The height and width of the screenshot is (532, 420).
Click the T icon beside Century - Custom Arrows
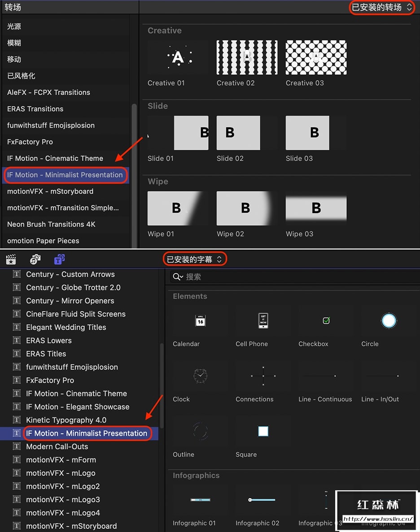pos(17,274)
